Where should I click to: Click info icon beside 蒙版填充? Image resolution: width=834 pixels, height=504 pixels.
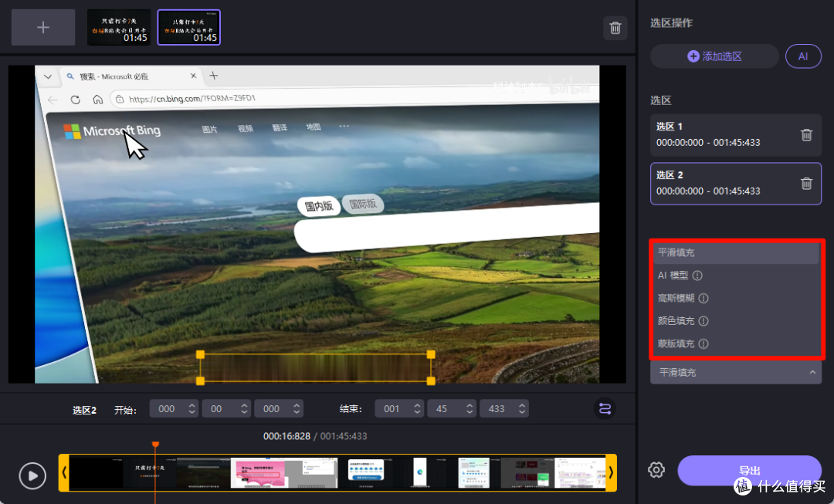pyautogui.click(x=703, y=344)
